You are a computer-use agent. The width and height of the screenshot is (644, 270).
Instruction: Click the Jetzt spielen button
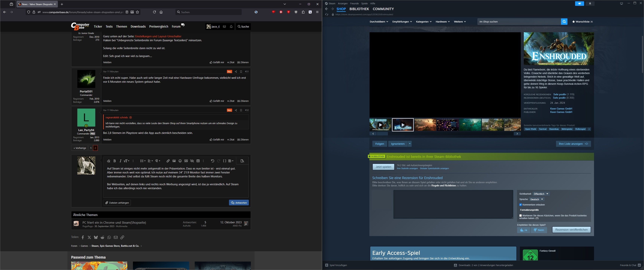click(383, 167)
